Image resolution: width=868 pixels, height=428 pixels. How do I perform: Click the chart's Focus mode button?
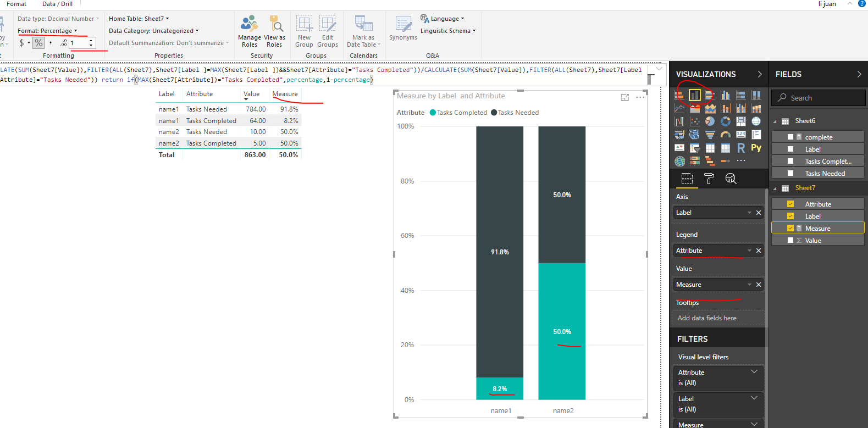click(x=625, y=97)
